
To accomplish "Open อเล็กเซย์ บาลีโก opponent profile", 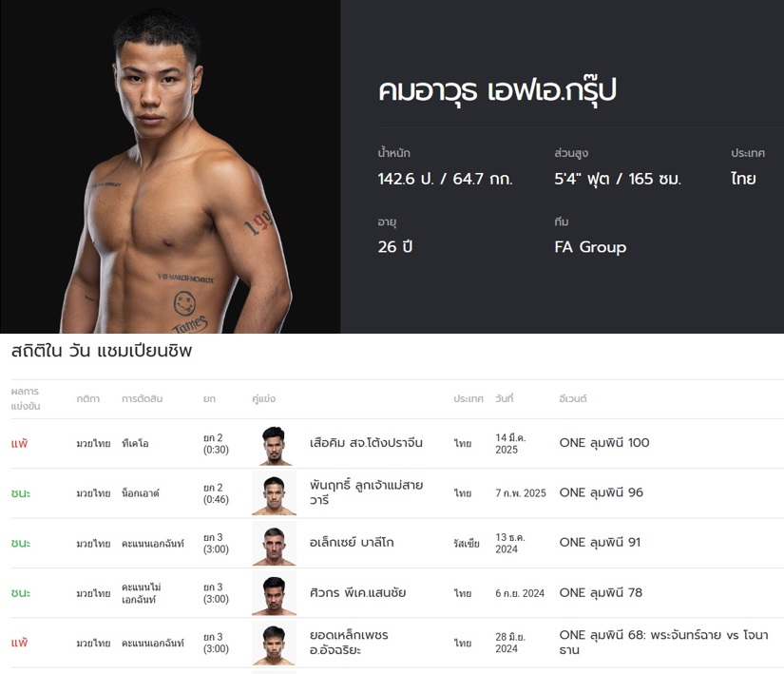I will click(352, 543).
